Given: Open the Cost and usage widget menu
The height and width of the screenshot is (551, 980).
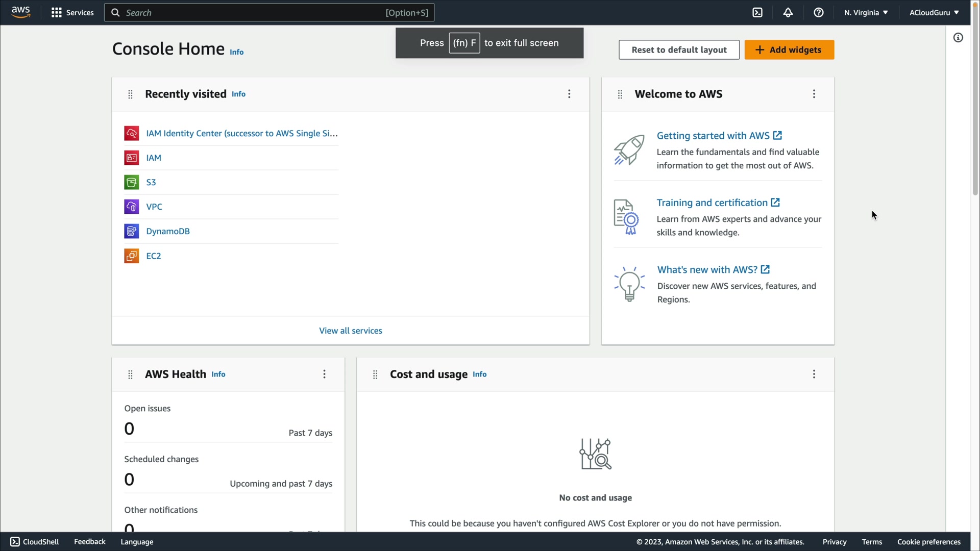Looking at the screenshot, I should click(814, 374).
